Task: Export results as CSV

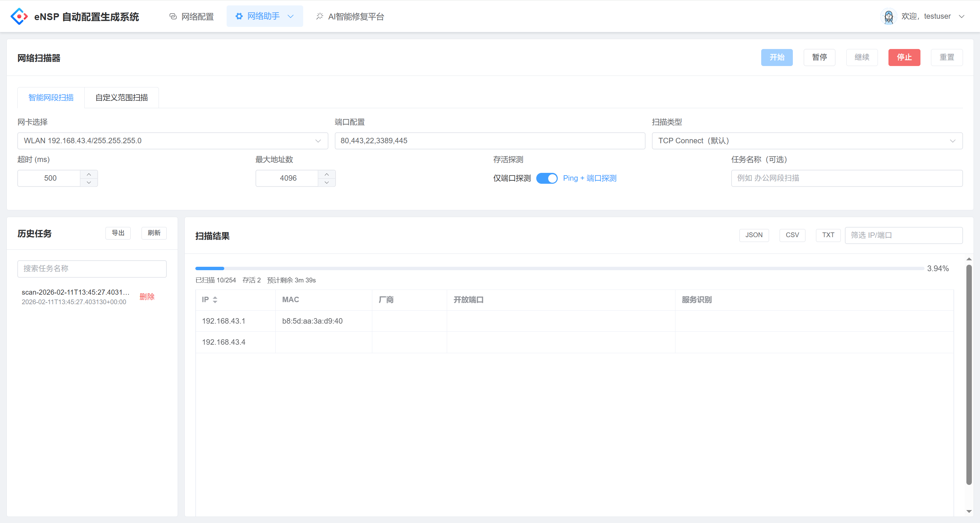Action: tap(792, 235)
